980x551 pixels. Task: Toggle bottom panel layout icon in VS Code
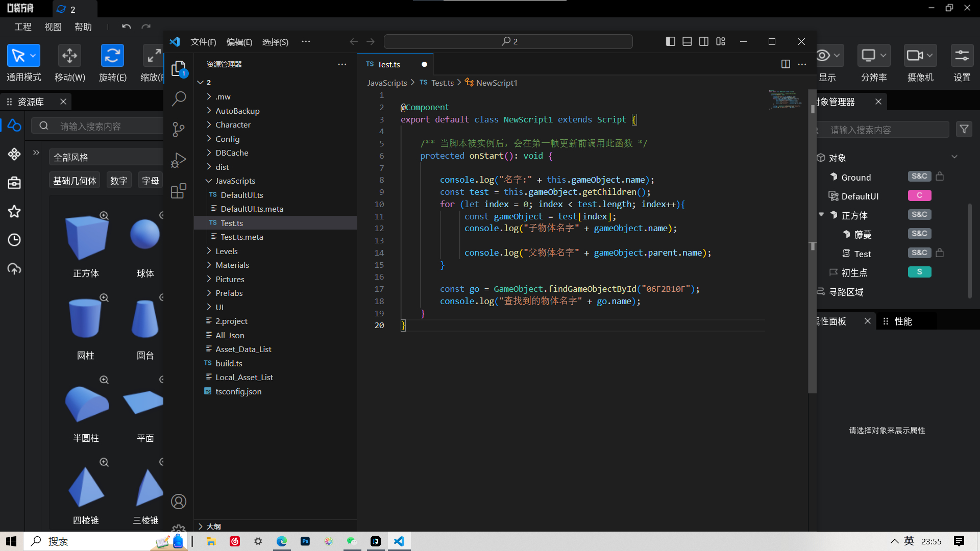click(x=687, y=42)
